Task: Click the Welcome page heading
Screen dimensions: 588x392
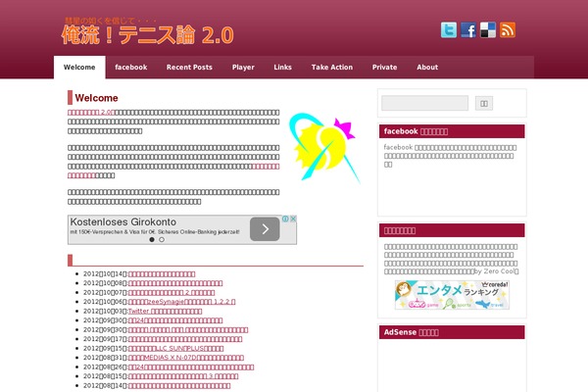Action: point(96,98)
